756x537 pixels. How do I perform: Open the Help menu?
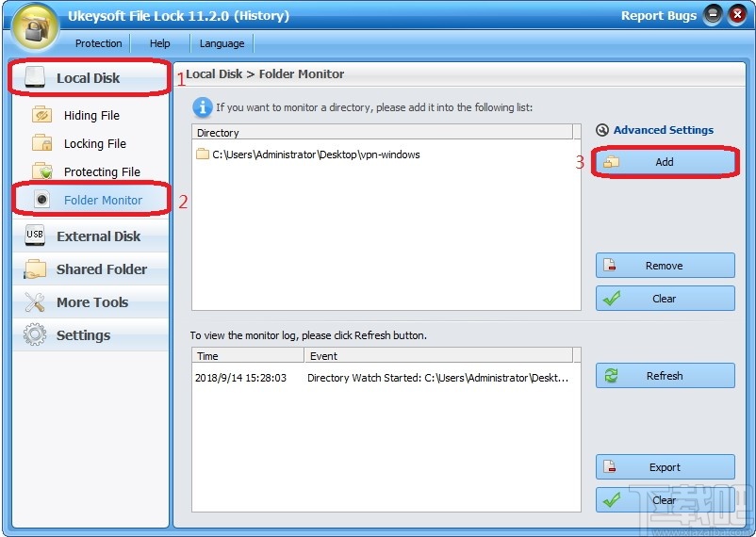[159, 43]
